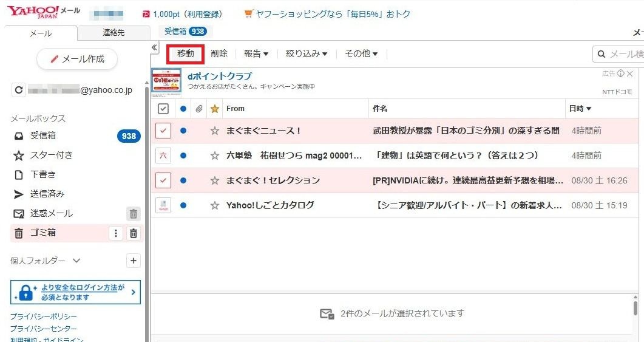Toggle the select-all checkbox in header
The height and width of the screenshot is (342, 644).
[163, 109]
